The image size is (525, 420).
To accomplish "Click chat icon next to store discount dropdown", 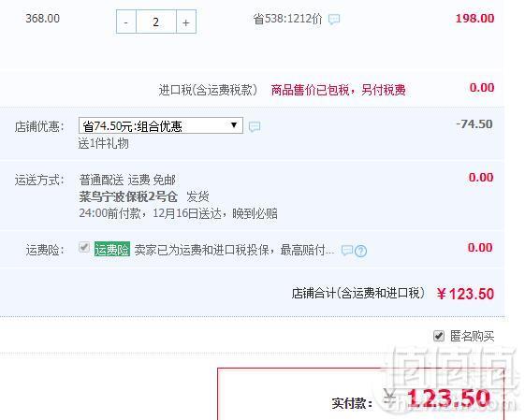I will tap(255, 126).
